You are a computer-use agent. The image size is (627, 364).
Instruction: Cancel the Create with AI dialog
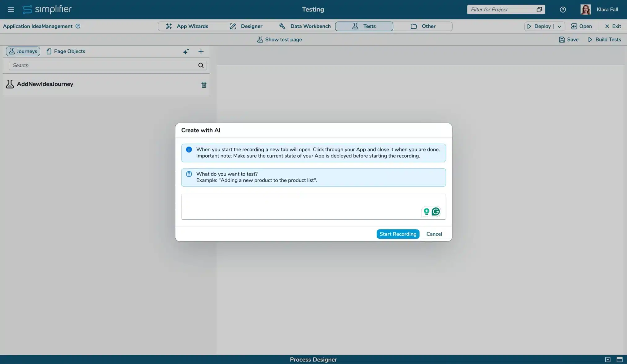point(434,234)
